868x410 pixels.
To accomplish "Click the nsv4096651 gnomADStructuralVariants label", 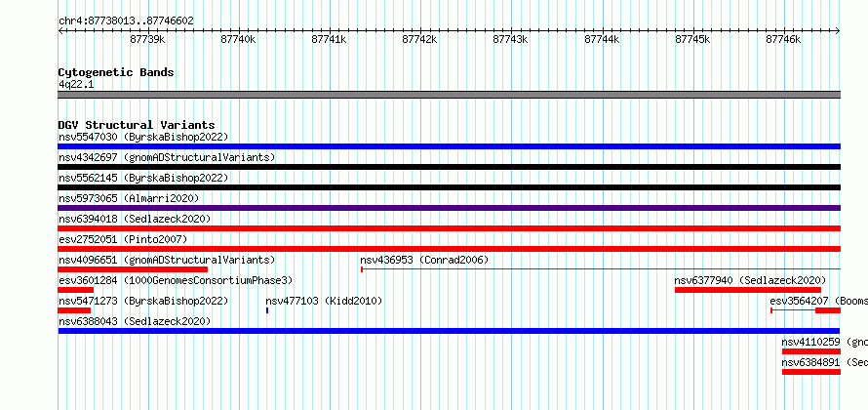I will coord(167,260).
